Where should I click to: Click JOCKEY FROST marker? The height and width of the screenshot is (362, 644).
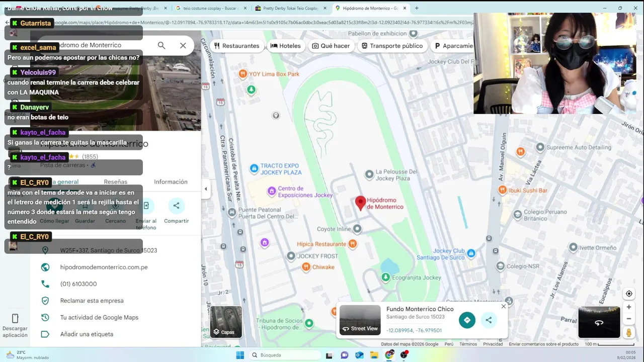[x=291, y=256]
